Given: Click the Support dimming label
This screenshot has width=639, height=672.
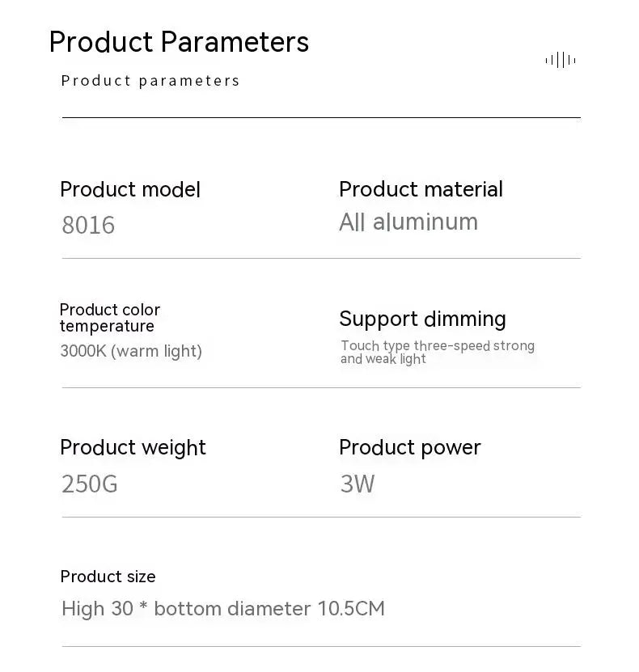Looking at the screenshot, I should point(422,319).
